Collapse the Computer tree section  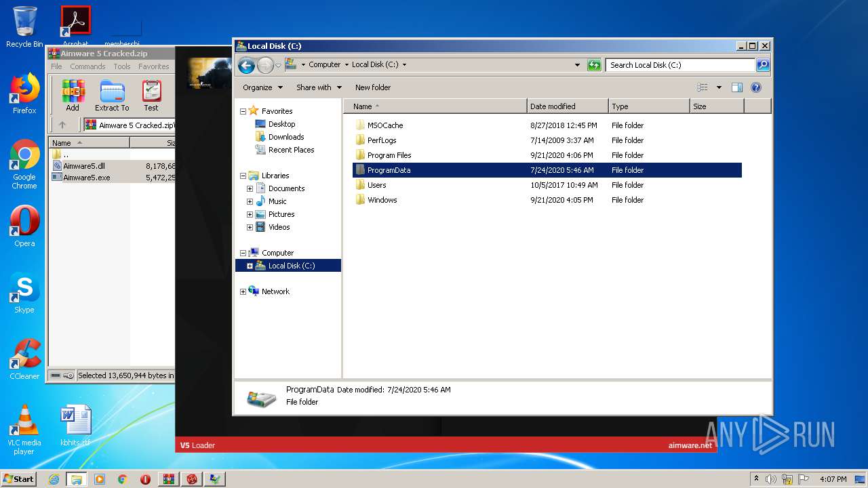point(243,253)
